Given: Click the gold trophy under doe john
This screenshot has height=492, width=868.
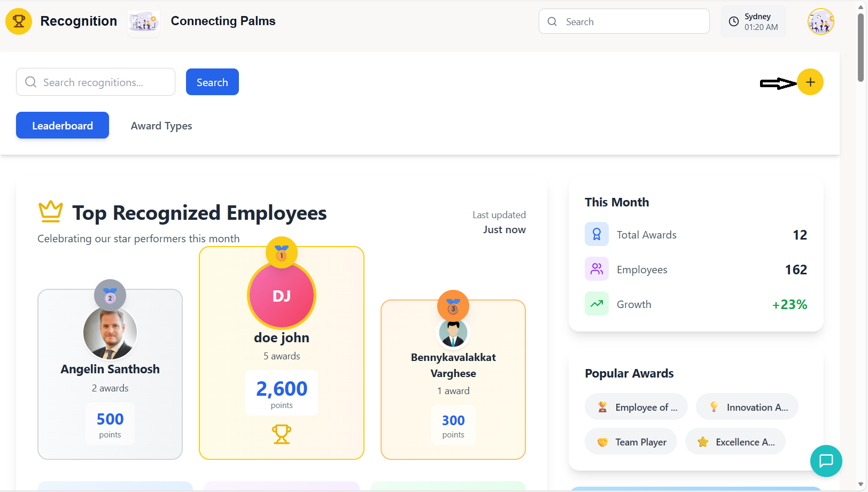Looking at the screenshot, I should tap(282, 434).
